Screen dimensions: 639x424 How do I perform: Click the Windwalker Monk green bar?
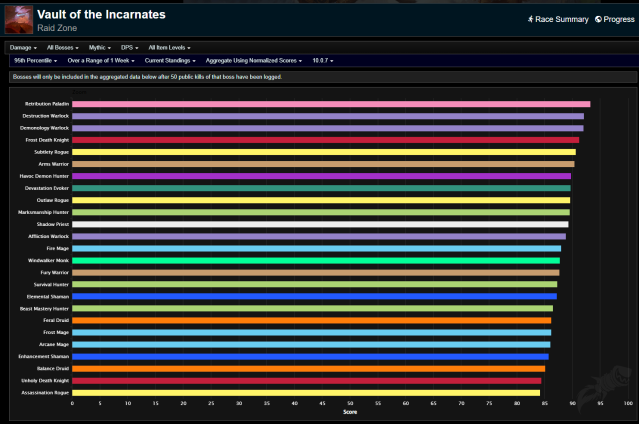point(316,261)
